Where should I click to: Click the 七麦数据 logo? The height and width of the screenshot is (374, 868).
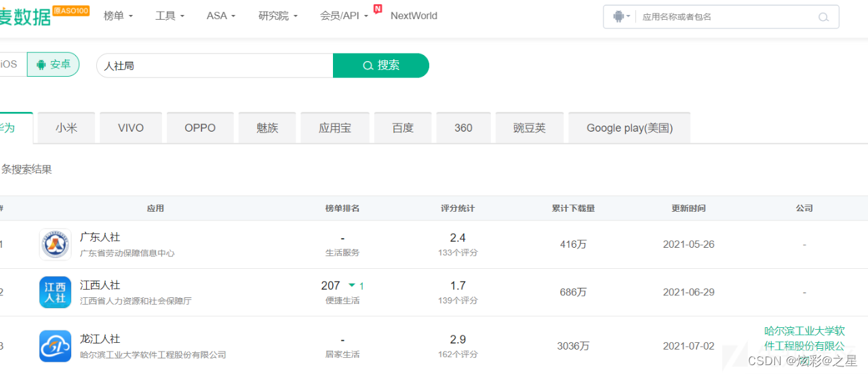(26, 17)
